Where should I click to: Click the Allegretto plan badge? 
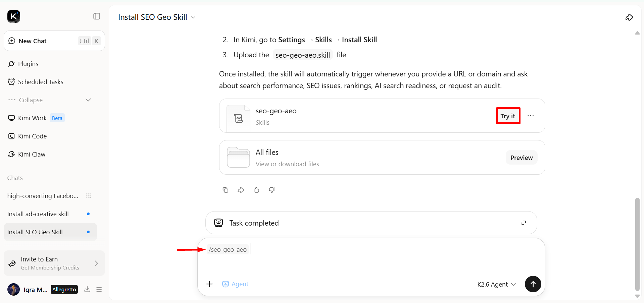coord(64,289)
